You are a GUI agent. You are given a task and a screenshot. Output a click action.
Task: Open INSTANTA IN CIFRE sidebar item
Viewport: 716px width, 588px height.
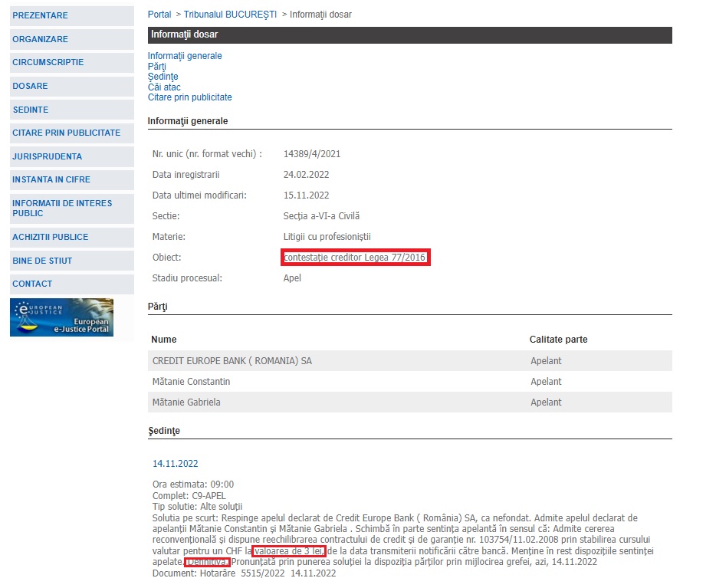pyautogui.click(x=72, y=180)
